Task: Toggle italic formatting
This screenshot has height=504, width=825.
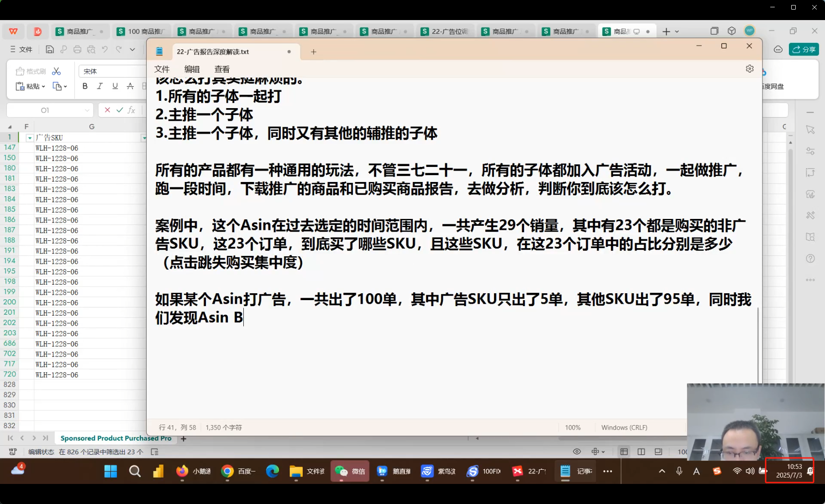Action: coord(100,86)
